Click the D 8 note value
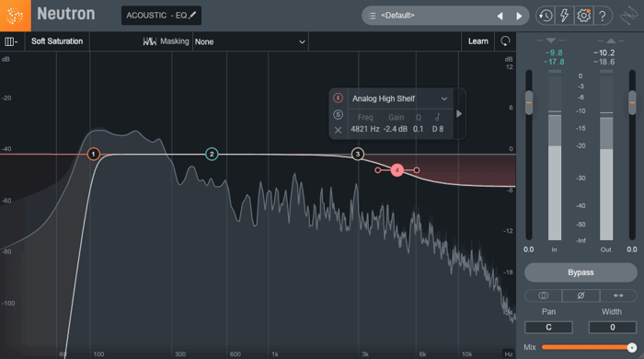Screen dimensions: 644x359 (438, 129)
